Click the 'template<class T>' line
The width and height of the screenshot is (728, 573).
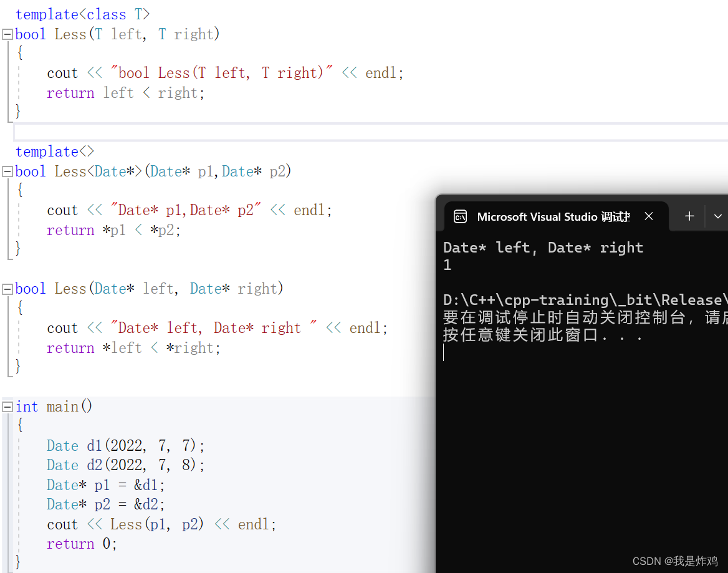pos(83,14)
